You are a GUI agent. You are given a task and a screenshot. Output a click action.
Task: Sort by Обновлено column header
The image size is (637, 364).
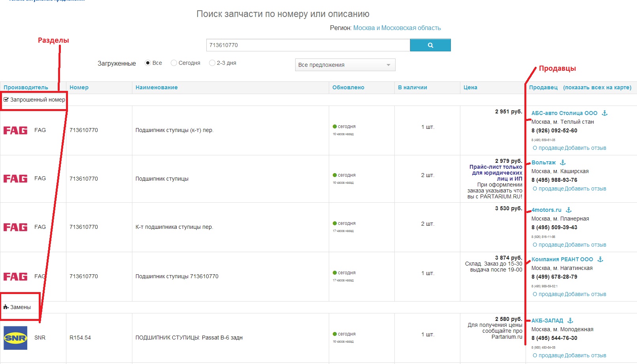pyautogui.click(x=348, y=87)
